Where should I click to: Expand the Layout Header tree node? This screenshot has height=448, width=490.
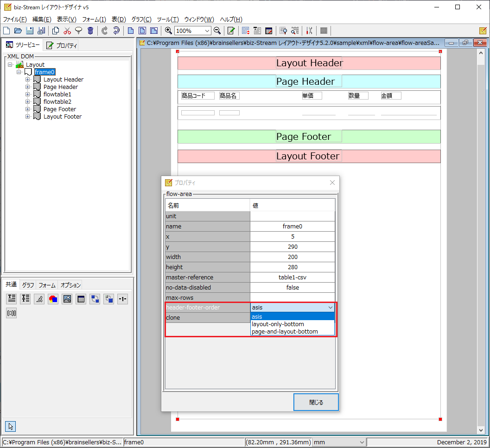(x=27, y=79)
